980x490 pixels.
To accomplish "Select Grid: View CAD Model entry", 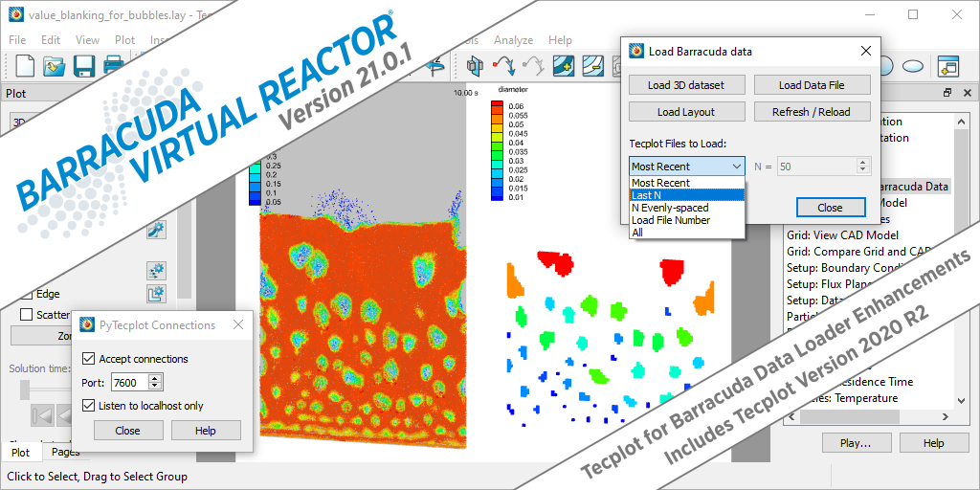I will click(x=843, y=235).
